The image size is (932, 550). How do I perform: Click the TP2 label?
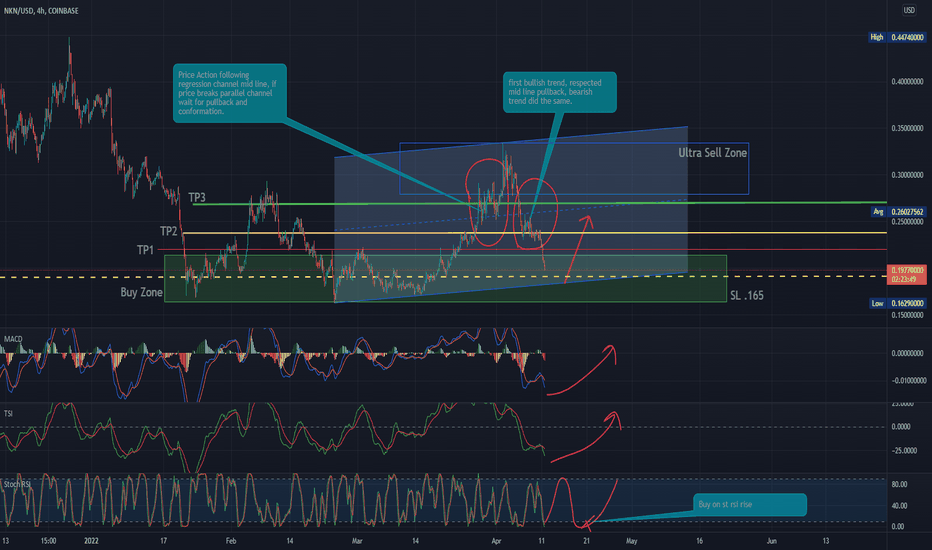(169, 231)
